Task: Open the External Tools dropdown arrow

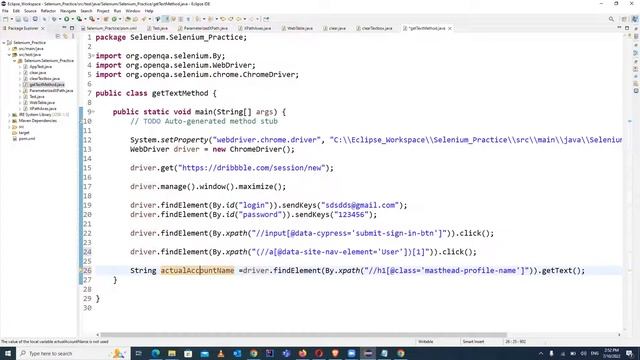Action: pyautogui.click(x=98, y=19)
